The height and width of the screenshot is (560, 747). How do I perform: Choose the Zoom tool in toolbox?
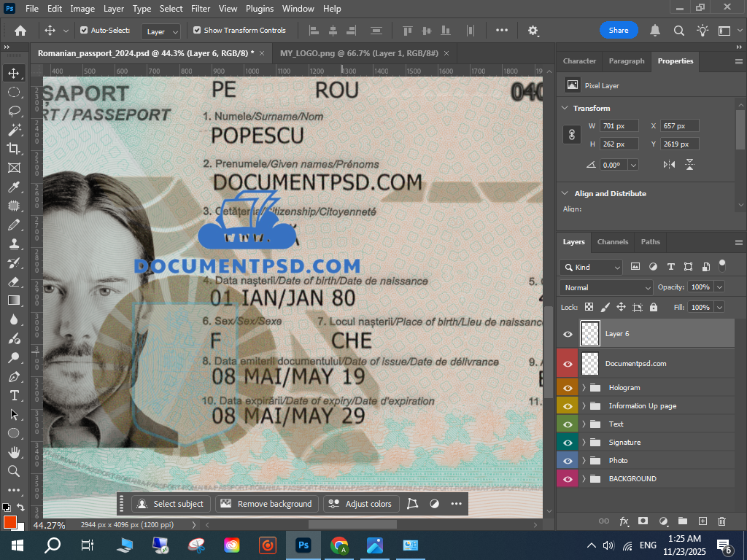(14, 471)
